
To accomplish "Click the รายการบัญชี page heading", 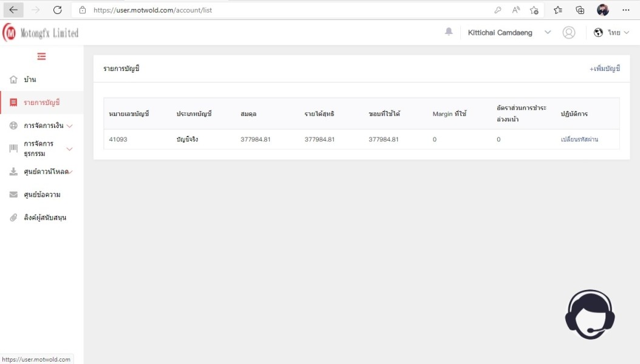I will [x=121, y=69].
